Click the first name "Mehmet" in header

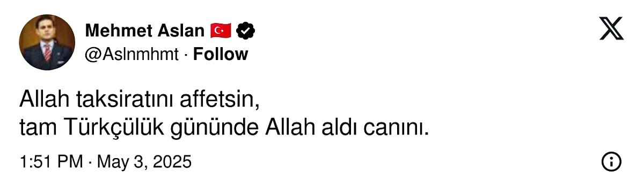point(118,31)
